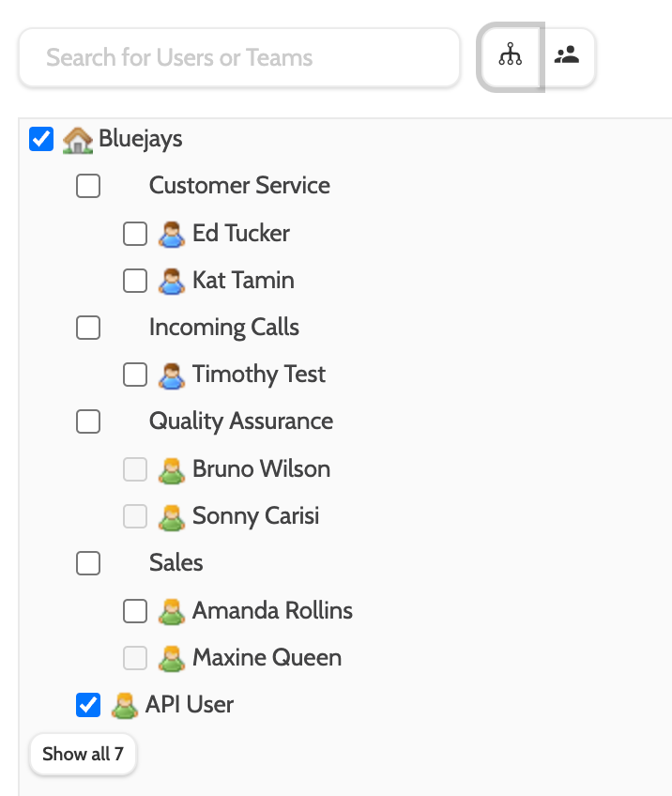This screenshot has width=672, height=796.
Task: Click the API User avatar icon
Action: [125, 705]
